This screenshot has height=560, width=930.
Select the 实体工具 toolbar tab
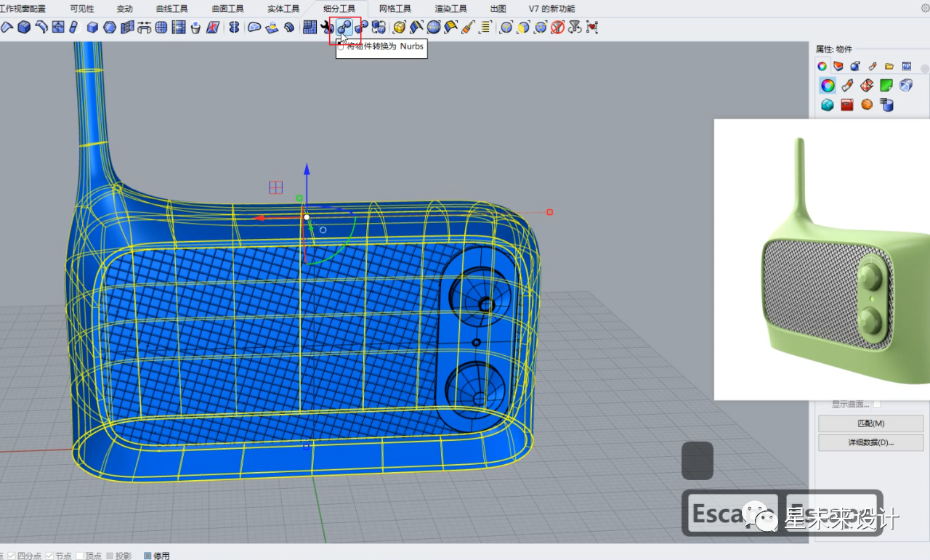click(283, 9)
